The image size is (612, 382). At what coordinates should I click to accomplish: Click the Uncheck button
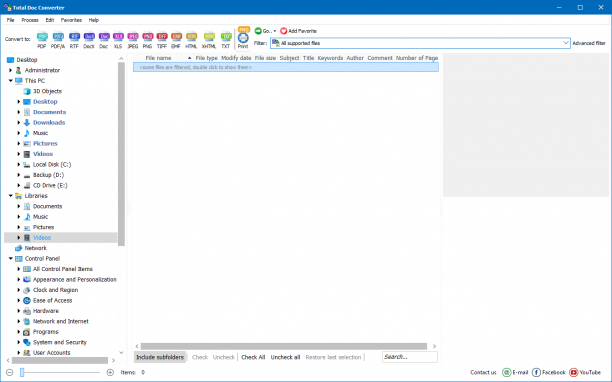[x=224, y=357]
